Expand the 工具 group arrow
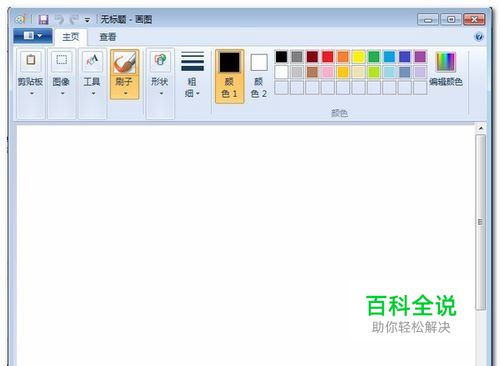 click(93, 94)
